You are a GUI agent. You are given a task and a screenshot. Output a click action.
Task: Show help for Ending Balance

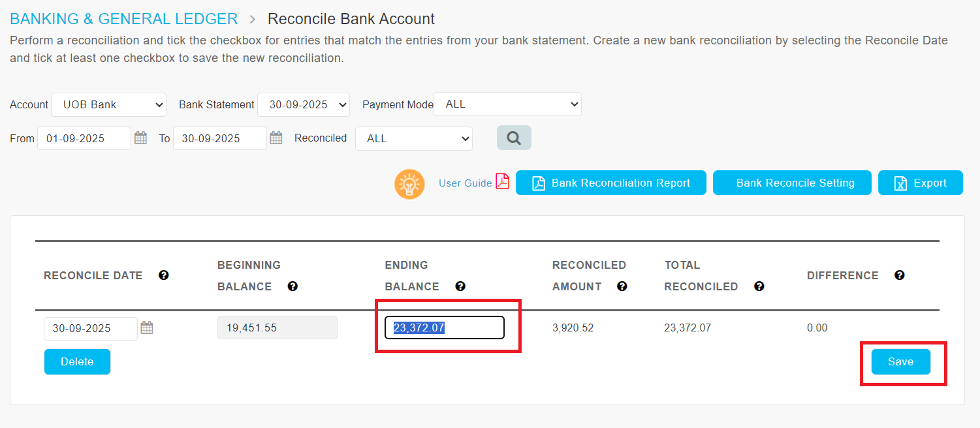point(460,286)
